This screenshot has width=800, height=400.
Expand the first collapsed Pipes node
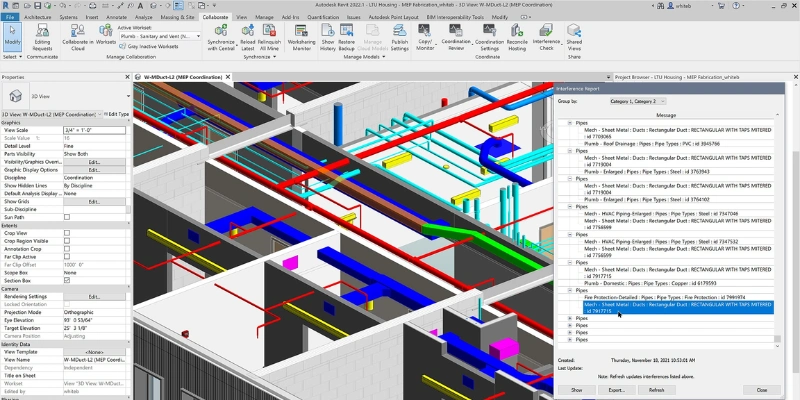coord(570,318)
